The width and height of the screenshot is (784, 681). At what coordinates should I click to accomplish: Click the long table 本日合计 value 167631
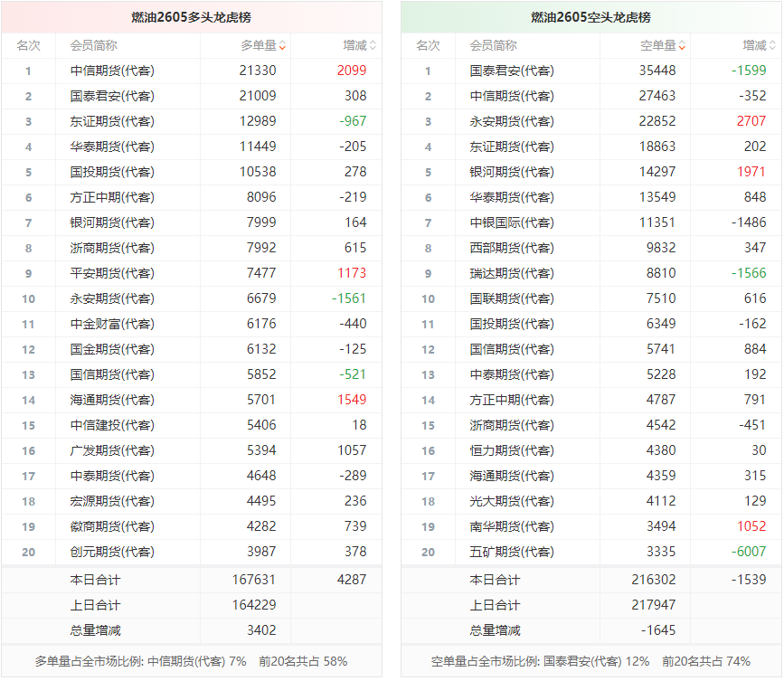pos(254,580)
